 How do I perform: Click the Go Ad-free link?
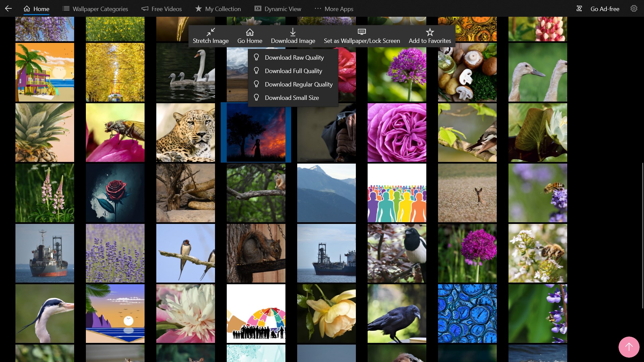pos(605,9)
